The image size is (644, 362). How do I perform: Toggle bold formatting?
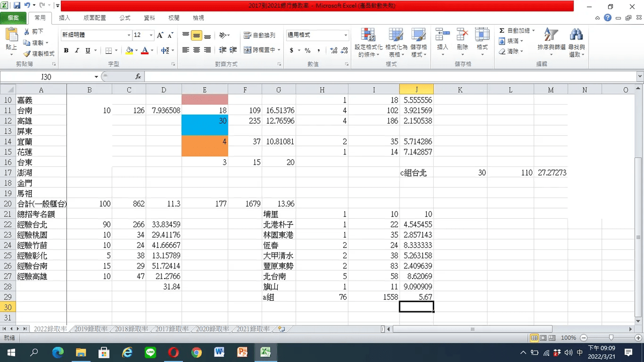tap(66, 50)
